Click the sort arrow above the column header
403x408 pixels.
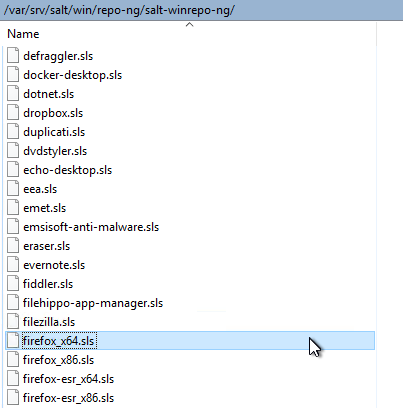click(189, 25)
